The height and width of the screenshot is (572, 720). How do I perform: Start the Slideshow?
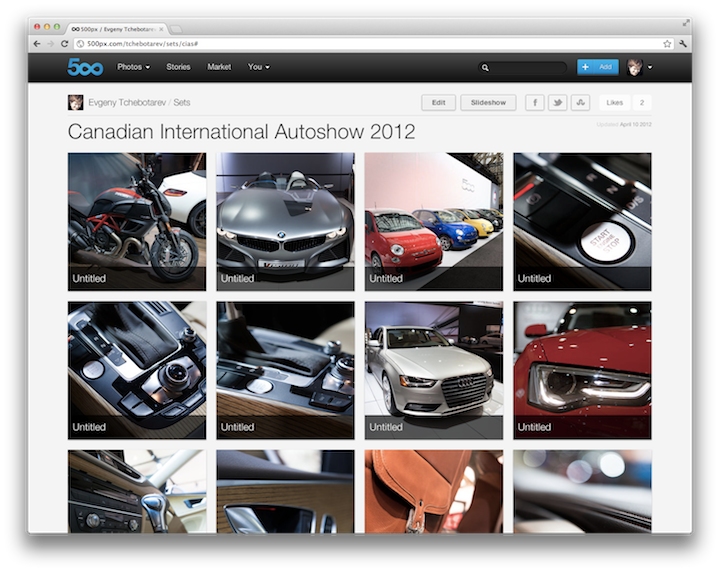(488, 102)
